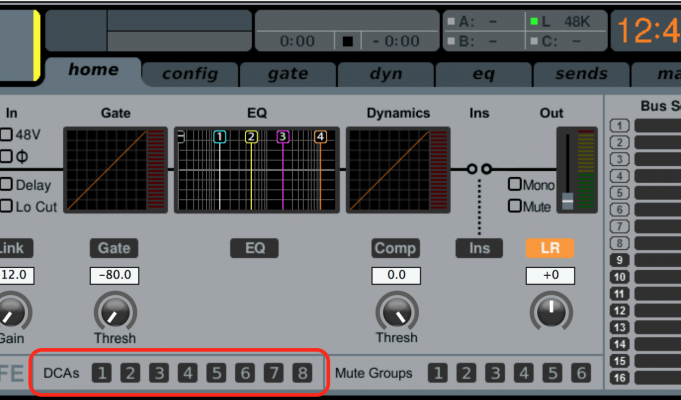Click the insert routing connector circles
This screenshot has height=400, width=681.
coord(479,169)
